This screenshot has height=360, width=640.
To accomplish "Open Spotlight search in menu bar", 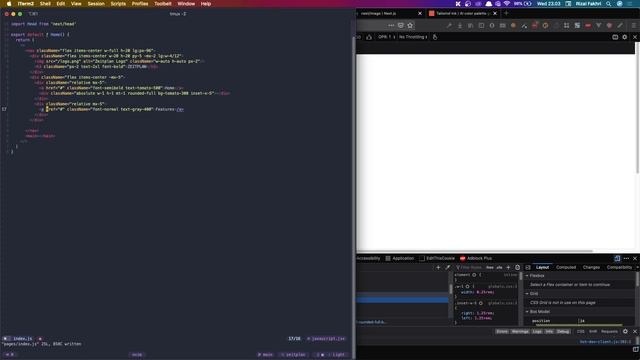I will click(x=608, y=4).
